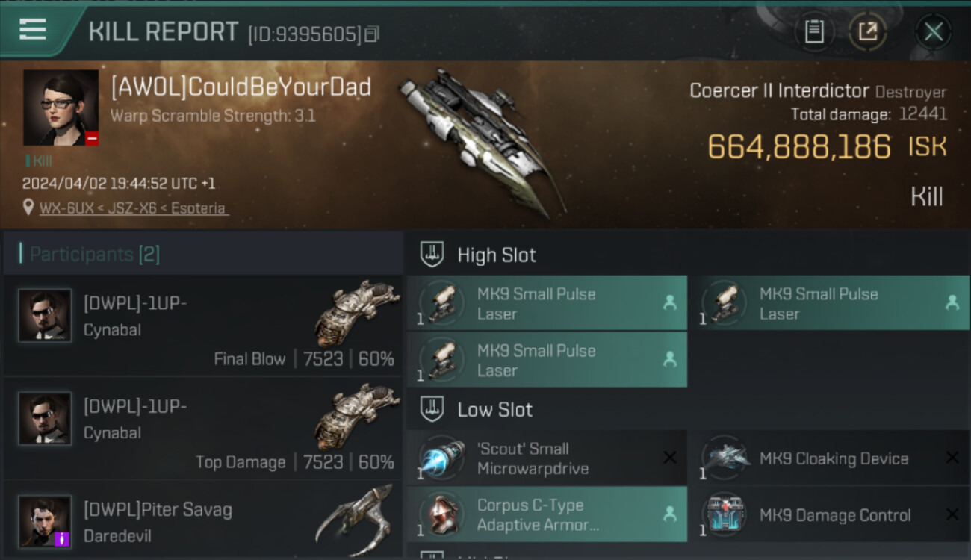The width and height of the screenshot is (971, 560).
Task: Open Corpus C-Type Adaptive Armor item
Action: coord(547,514)
